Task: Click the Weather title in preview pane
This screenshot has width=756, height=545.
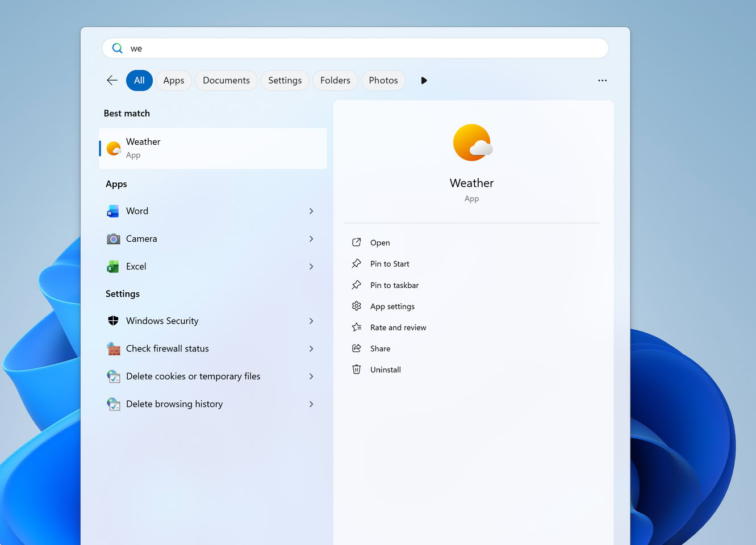Action: [472, 183]
